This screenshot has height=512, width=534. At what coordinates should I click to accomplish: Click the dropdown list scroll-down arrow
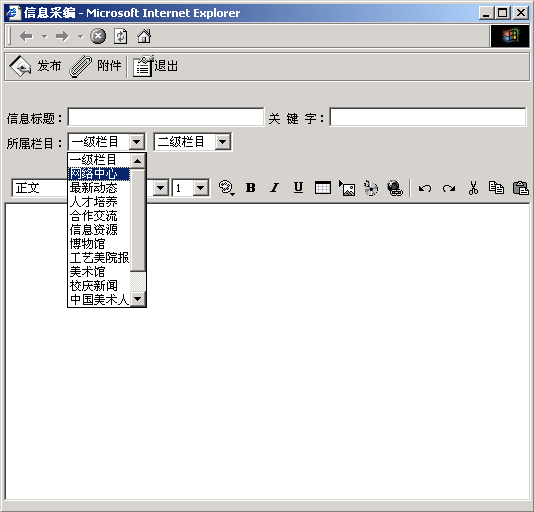pos(138,299)
